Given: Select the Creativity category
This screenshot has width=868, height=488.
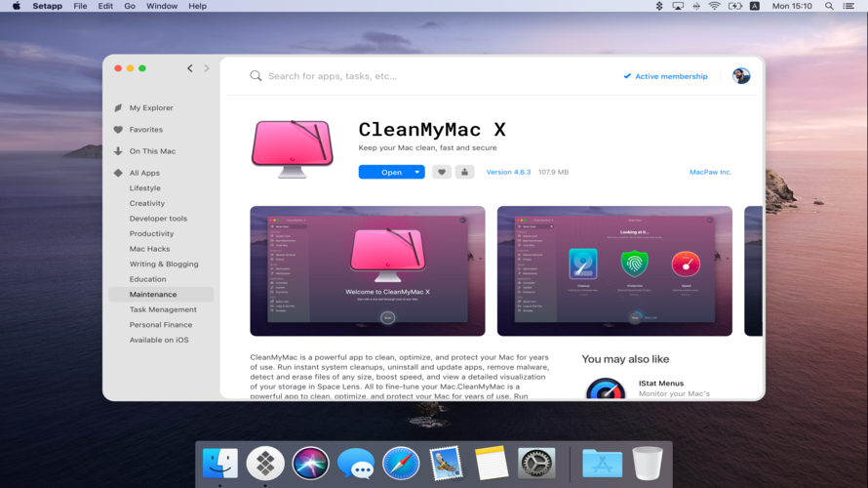Looking at the screenshot, I should (x=147, y=203).
